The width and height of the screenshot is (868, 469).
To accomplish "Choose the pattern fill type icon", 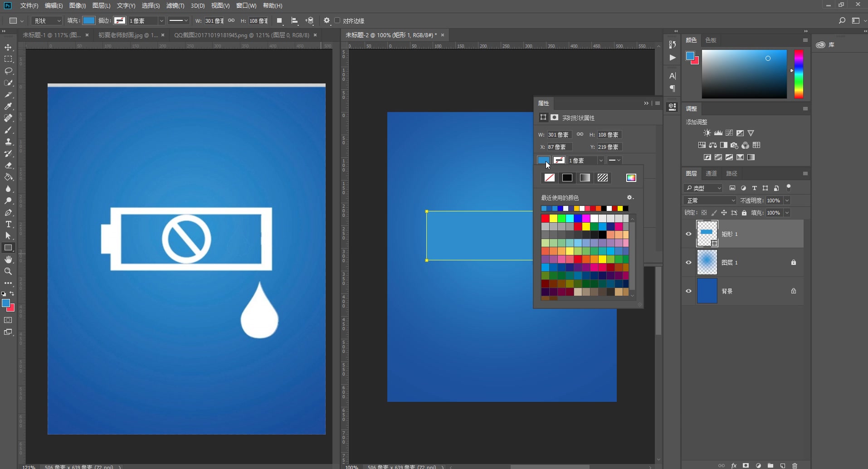I will coord(603,178).
